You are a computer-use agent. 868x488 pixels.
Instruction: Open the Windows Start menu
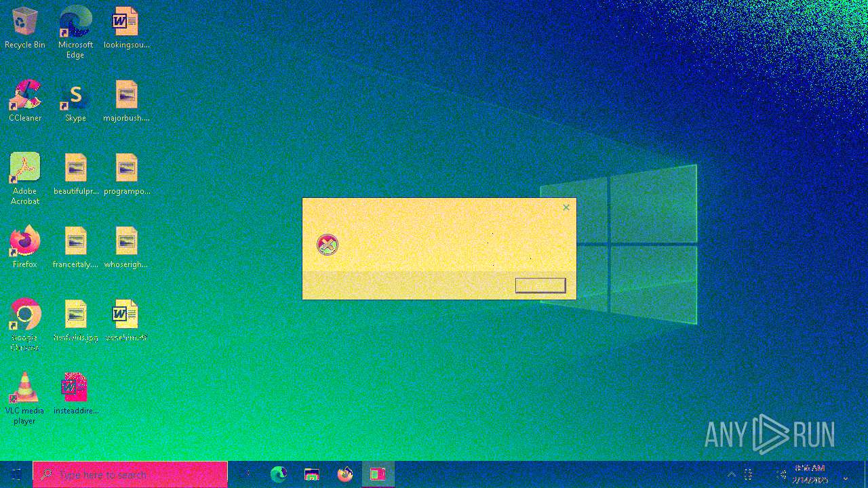(16, 474)
